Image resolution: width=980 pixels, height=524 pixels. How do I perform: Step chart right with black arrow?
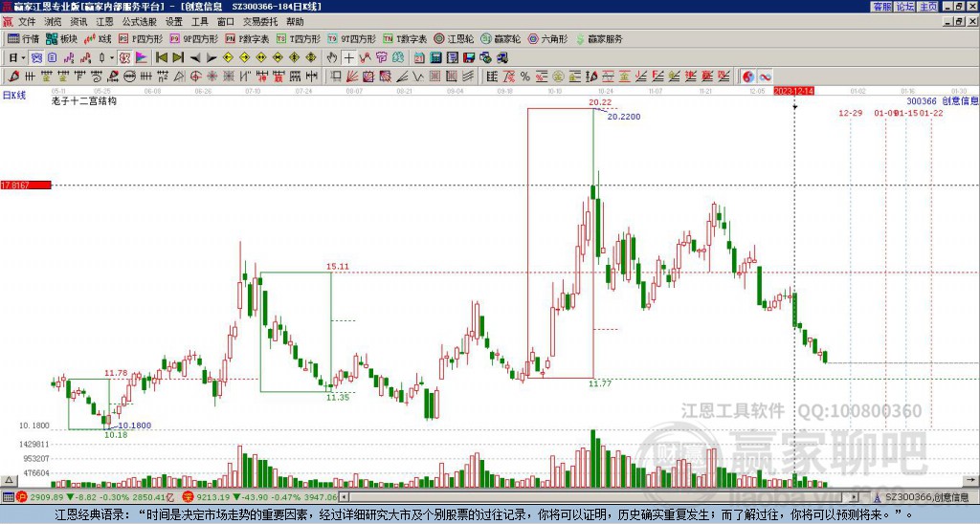coord(212,58)
